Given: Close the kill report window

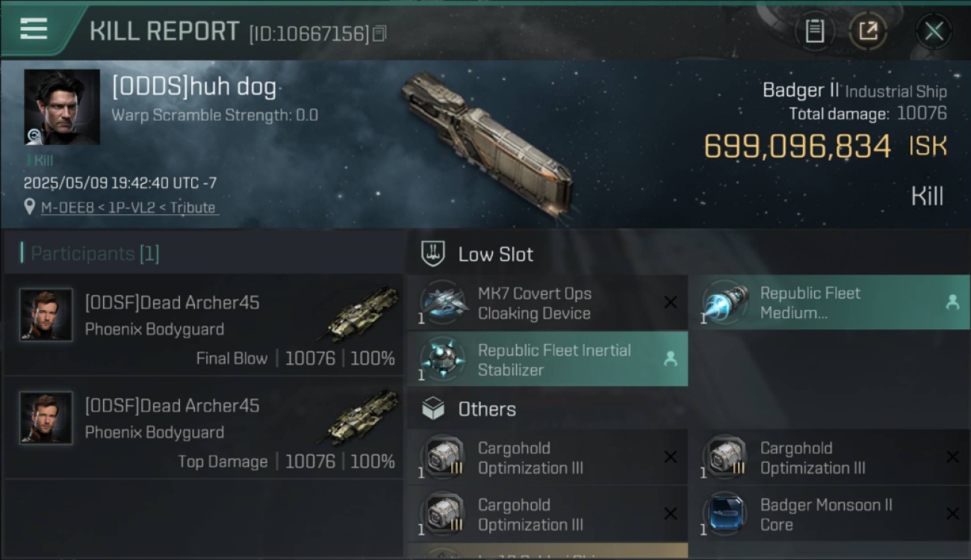Looking at the screenshot, I should (934, 31).
